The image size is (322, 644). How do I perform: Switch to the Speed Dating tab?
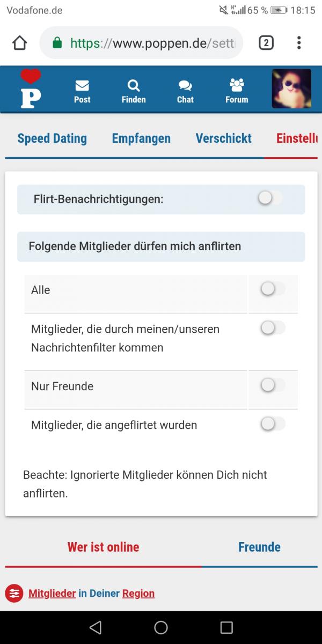[x=52, y=138]
